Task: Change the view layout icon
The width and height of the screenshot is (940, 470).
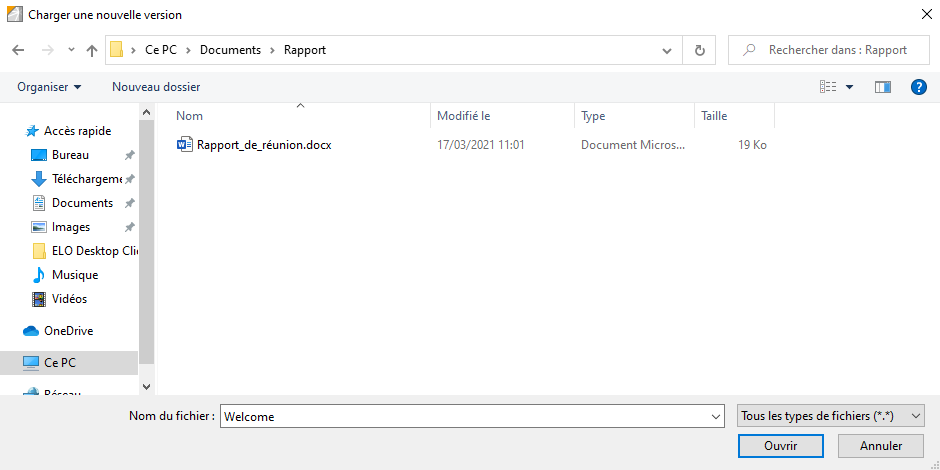Action: 828,87
